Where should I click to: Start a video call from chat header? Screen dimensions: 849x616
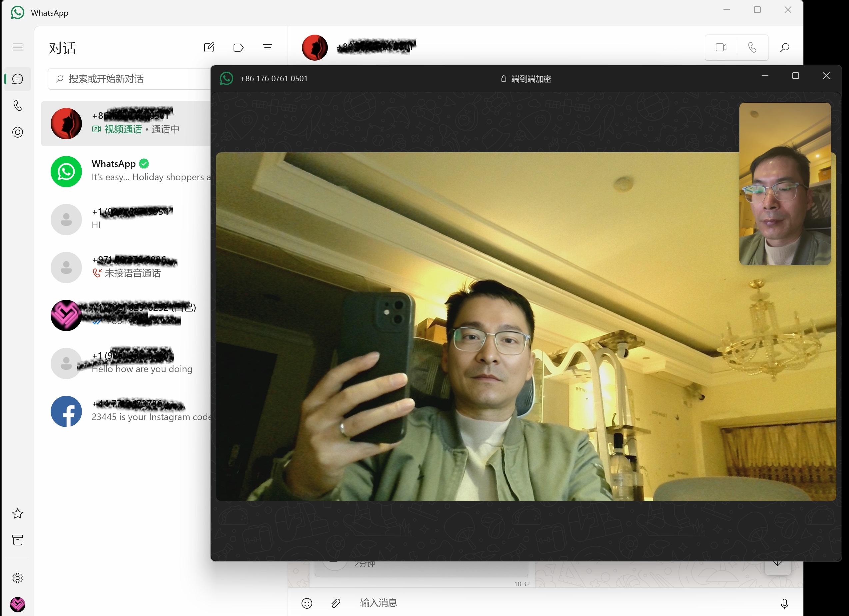[x=721, y=48]
